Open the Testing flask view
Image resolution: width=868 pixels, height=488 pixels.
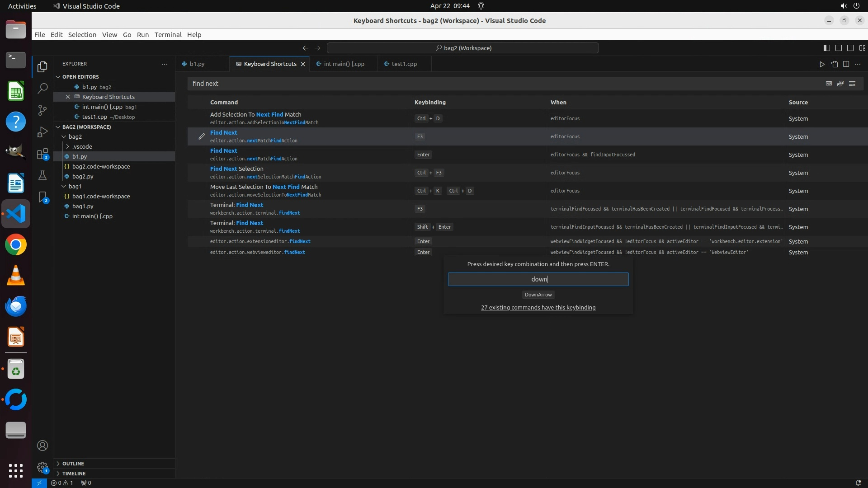tap(42, 175)
